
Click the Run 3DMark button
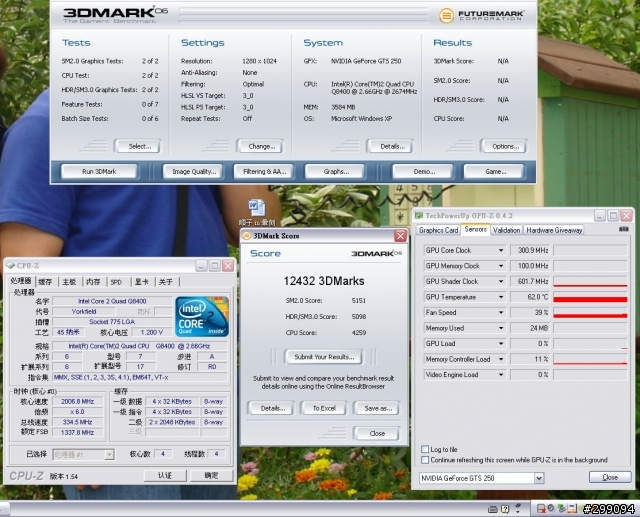point(99,172)
